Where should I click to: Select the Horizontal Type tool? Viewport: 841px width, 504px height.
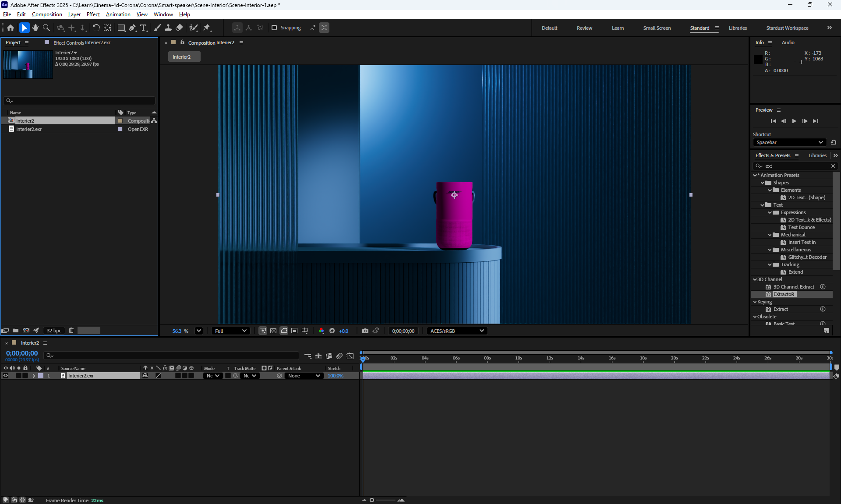pos(143,28)
